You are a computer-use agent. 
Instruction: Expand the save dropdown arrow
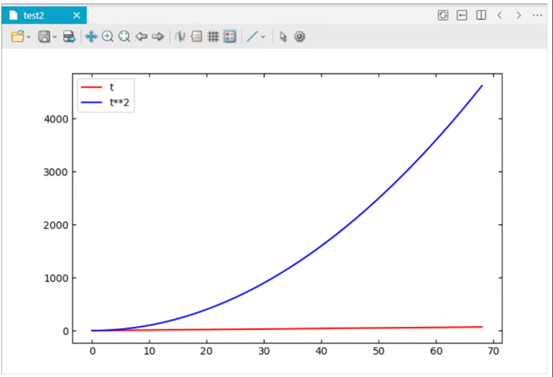coord(55,37)
